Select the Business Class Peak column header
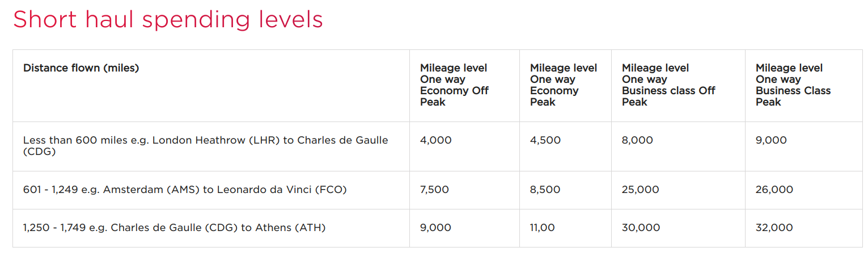The height and width of the screenshot is (260, 868). click(x=793, y=85)
